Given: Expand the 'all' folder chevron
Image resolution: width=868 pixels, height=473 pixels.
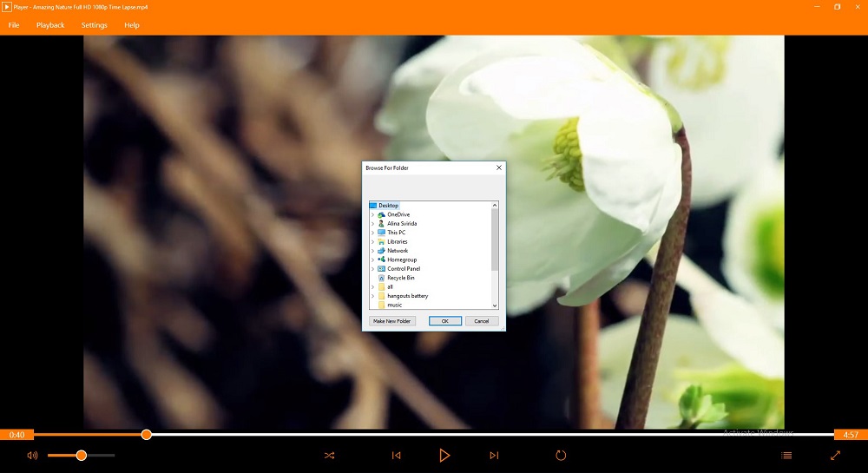Looking at the screenshot, I should pyautogui.click(x=372, y=286).
